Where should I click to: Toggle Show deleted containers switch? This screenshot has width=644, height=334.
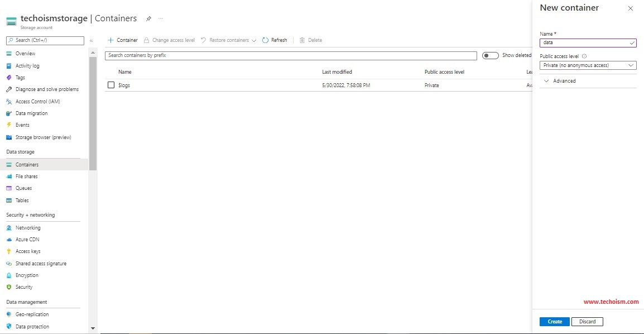(x=491, y=55)
